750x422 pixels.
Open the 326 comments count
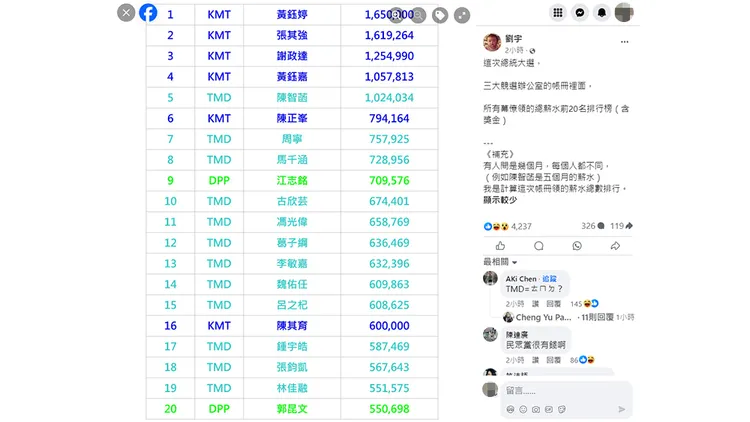click(x=593, y=226)
